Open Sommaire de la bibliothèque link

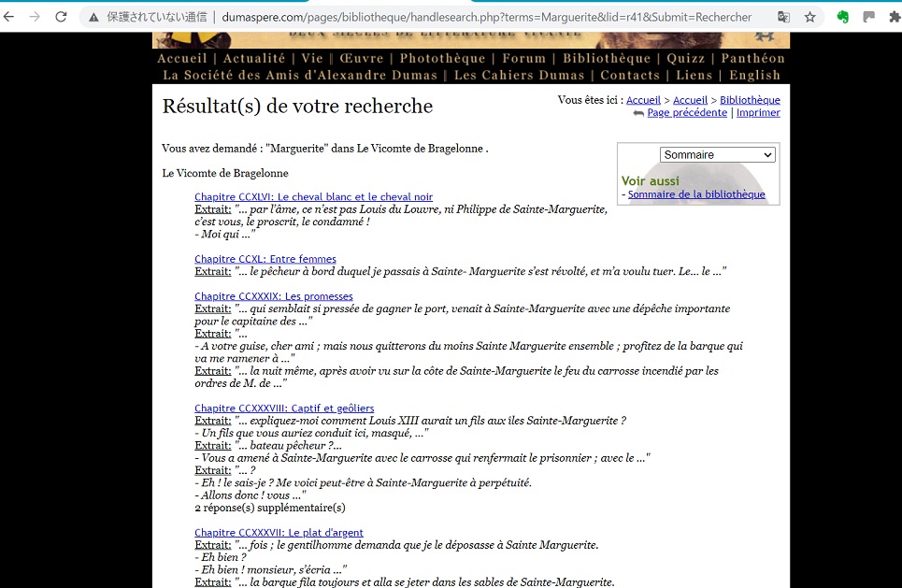pyautogui.click(x=696, y=194)
